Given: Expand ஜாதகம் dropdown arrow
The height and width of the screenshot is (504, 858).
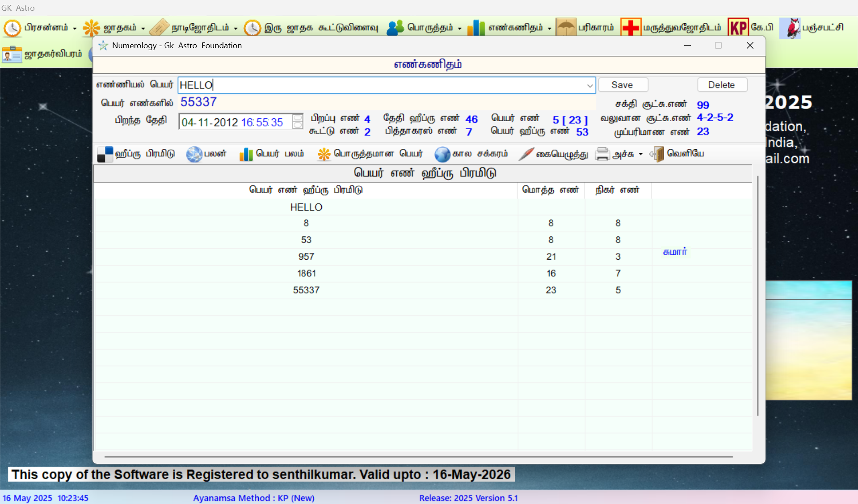Looking at the screenshot, I should [143, 29].
